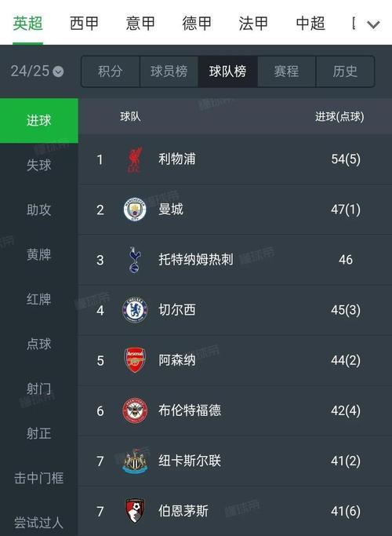The image size is (392, 536).
Task: Select 黄牌 stat category
Action: (39, 255)
